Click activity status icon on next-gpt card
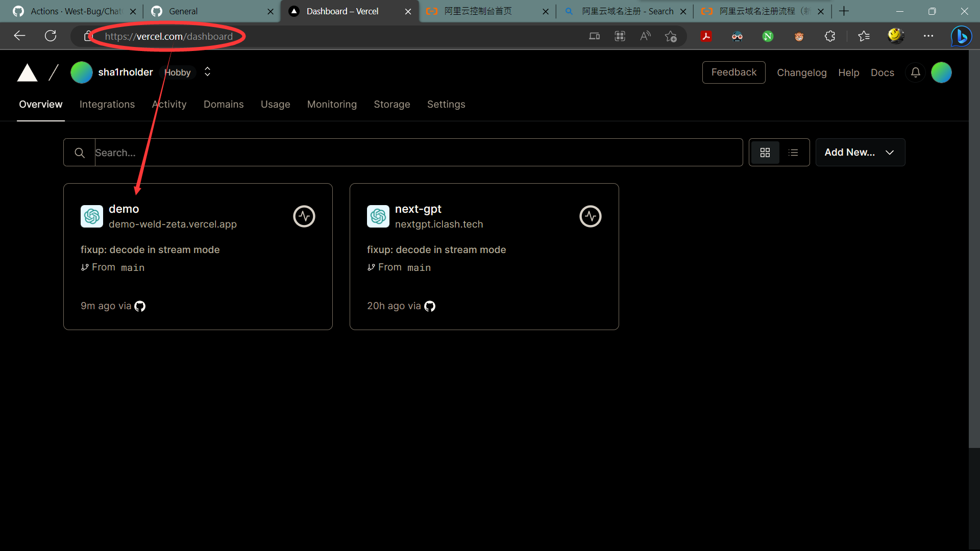 pyautogui.click(x=591, y=216)
